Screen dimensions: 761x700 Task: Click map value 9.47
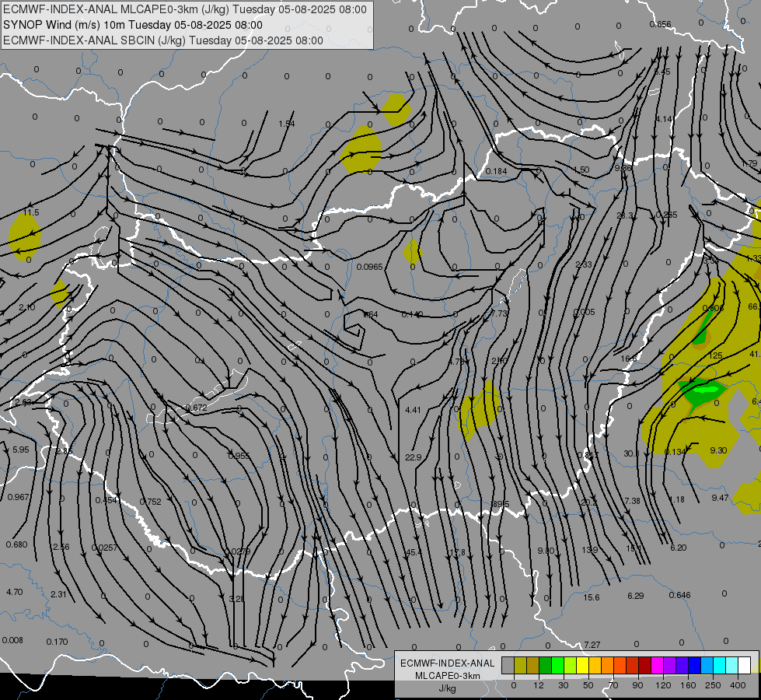click(721, 498)
